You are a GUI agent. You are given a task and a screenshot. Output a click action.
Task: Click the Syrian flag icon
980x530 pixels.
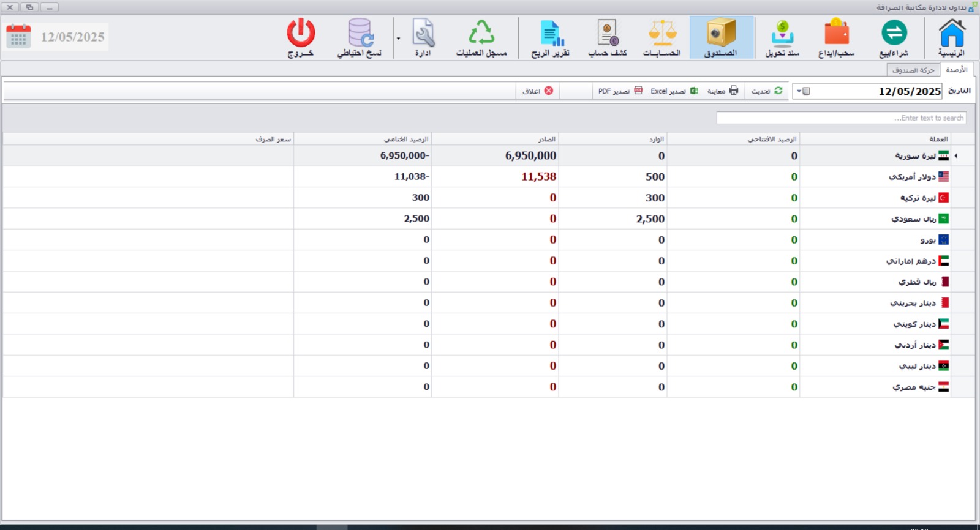[x=943, y=155]
